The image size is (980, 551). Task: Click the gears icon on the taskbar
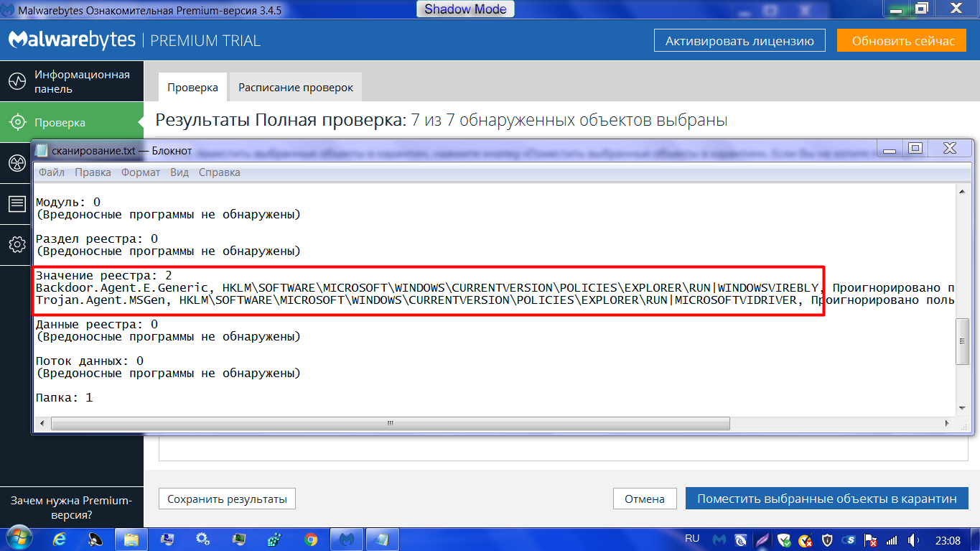(203, 539)
